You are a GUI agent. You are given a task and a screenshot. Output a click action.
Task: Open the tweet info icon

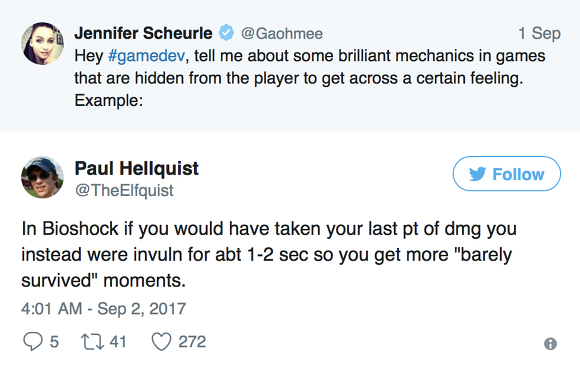click(550, 344)
